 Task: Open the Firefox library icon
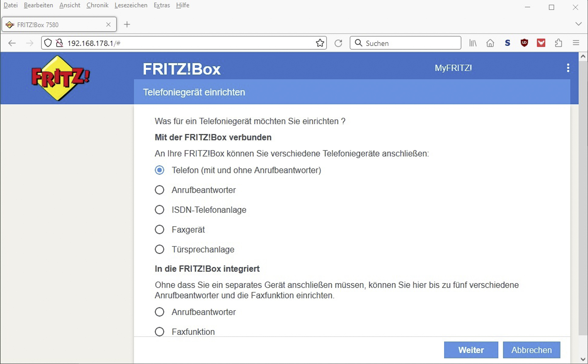tap(473, 43)
